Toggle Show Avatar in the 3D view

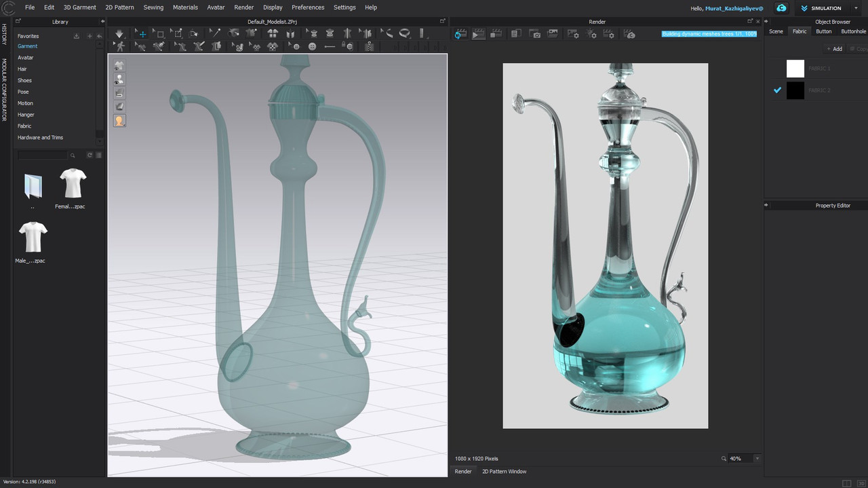(x=119, y=79)
